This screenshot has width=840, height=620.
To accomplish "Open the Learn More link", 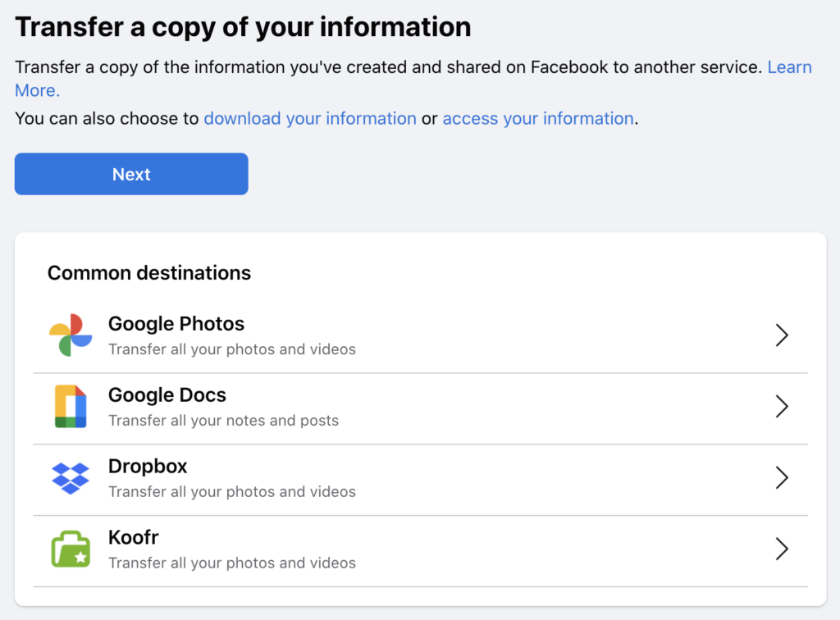I will (788, 67).
